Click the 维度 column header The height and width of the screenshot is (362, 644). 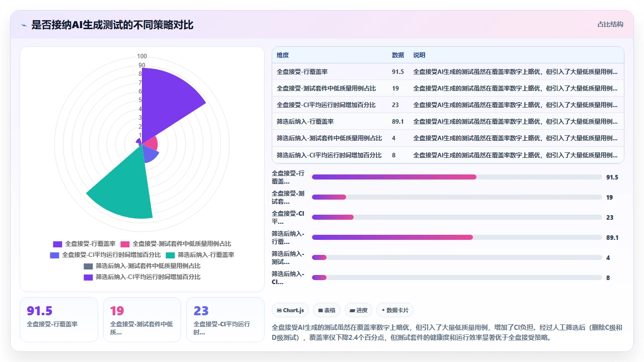pyautogui.click(x=283, y=55)
